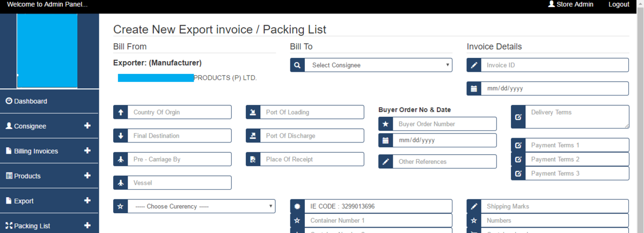Focus the IE CODE field
644x233 pixels.
coord(378,206)
